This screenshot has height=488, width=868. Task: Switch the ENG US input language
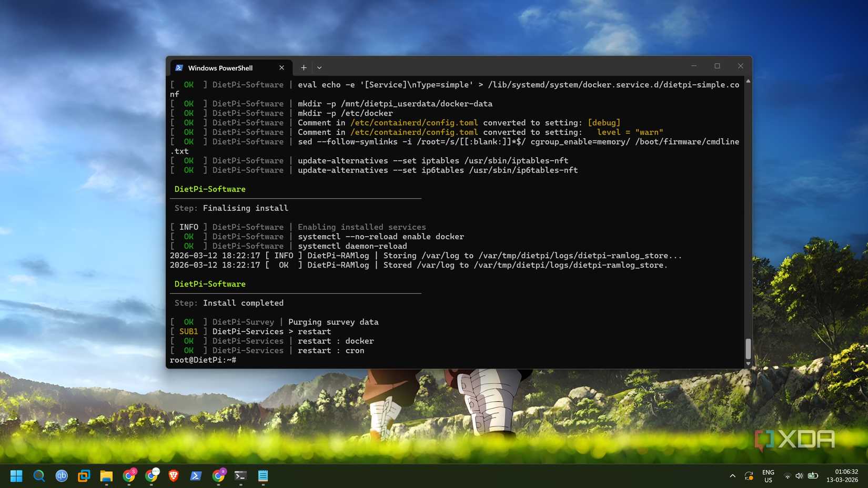(768, 476)
